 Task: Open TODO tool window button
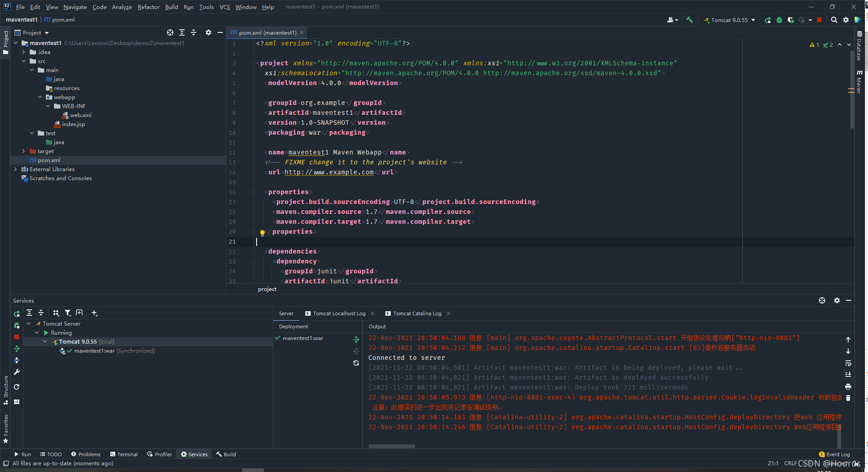(50, 454)
